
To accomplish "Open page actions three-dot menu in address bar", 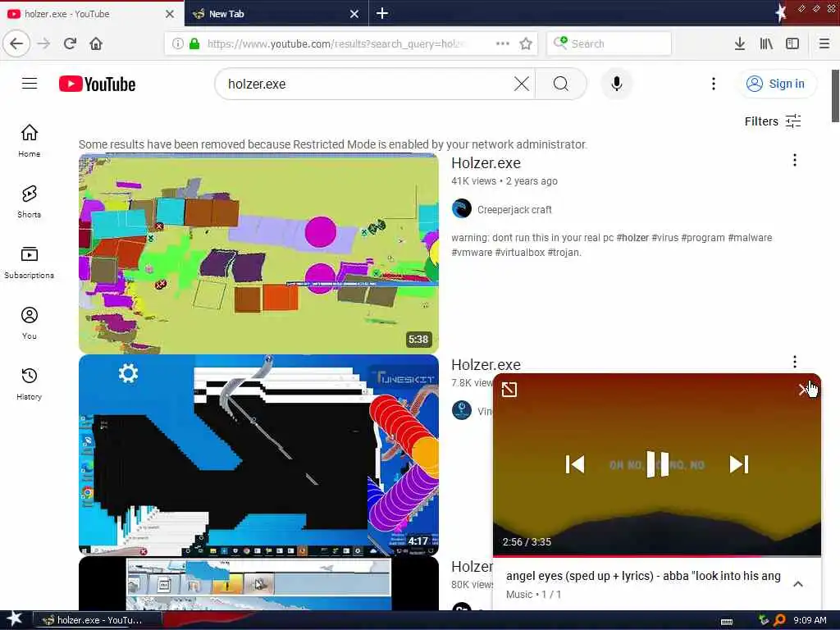I will [503, 43].
